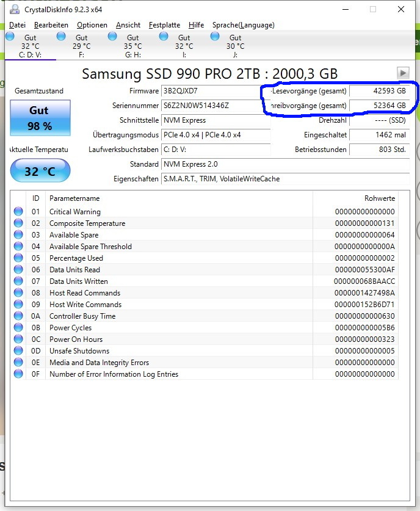Select the F: drive tab
The width and height of the screenshot is (420, 511).
81,46
